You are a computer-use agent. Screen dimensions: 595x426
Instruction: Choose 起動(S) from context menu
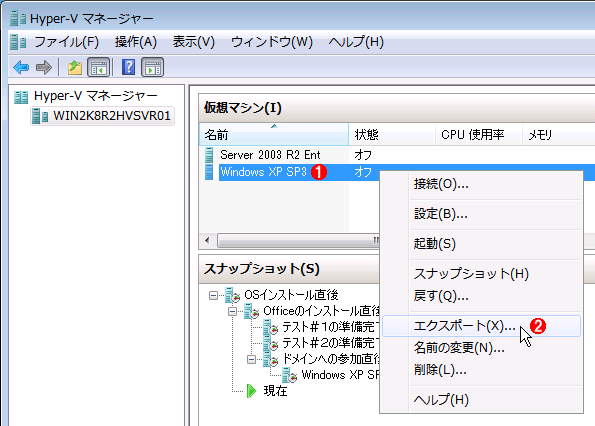(482, 244)
